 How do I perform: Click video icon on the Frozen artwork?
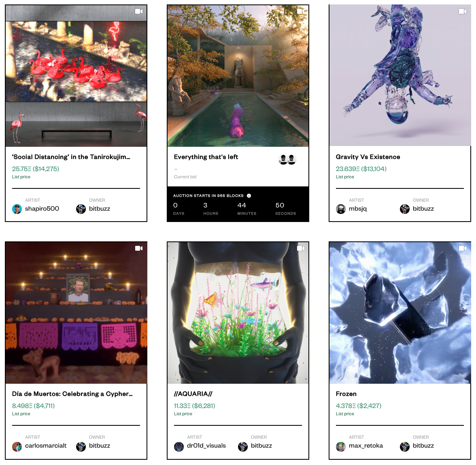pyautogui.click(x=462, y=248)
